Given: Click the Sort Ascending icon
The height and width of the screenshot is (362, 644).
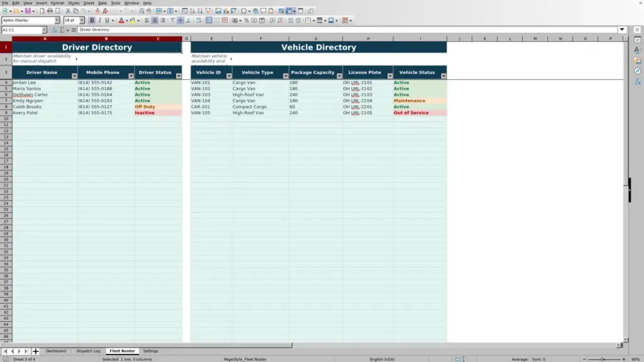Looking at the screenshot, I should (x=192, y=11).
